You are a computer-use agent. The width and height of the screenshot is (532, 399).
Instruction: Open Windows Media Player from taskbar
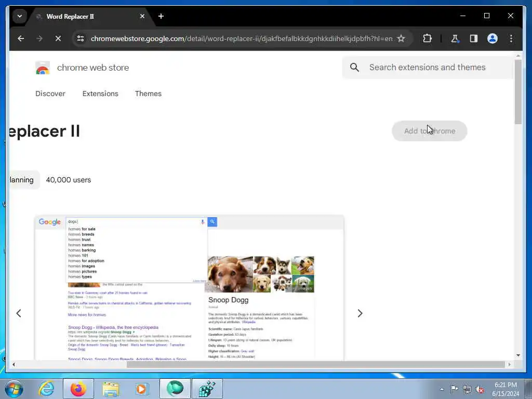[x=142, y=389]
